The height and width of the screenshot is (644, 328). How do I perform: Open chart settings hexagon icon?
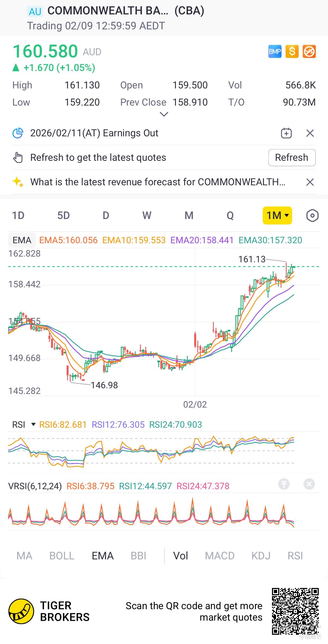[312, 215]
